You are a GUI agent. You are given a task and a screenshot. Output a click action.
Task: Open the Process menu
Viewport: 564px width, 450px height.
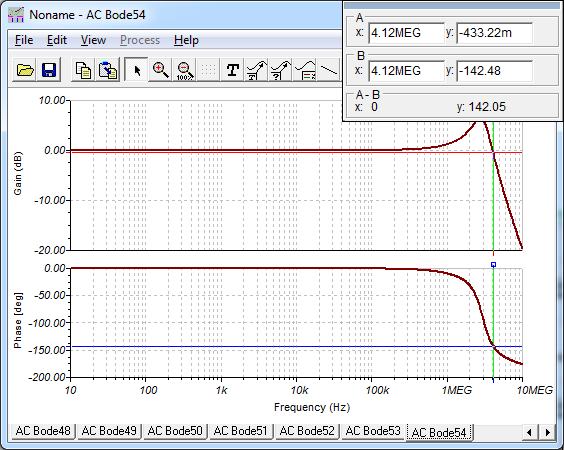(140, 40)
